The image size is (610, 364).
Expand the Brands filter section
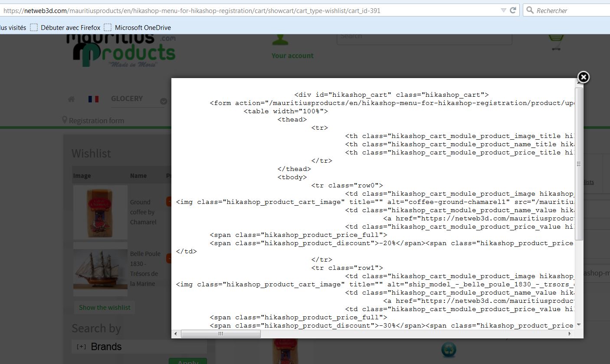[x=81, y=347]
